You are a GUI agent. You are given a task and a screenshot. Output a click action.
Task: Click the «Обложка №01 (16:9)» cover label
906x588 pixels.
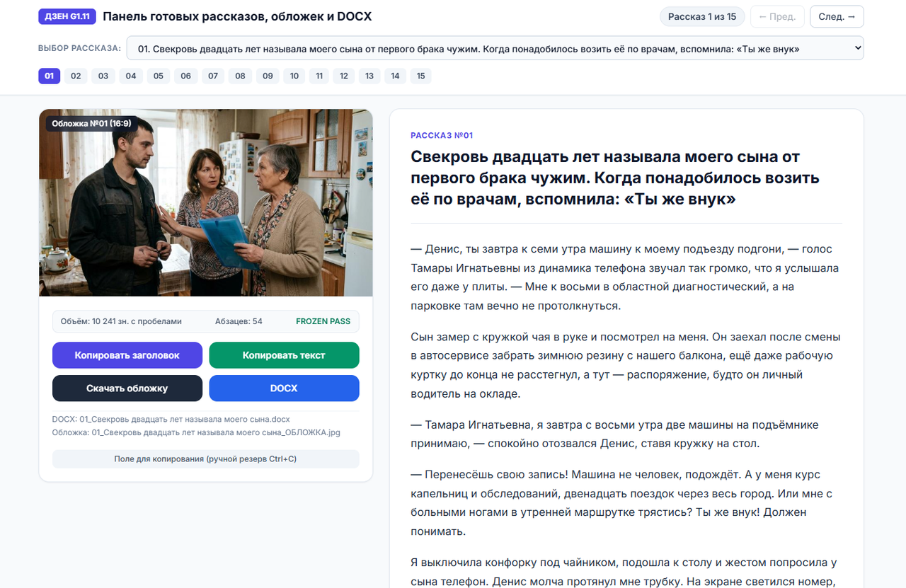[x=91, y=124]
